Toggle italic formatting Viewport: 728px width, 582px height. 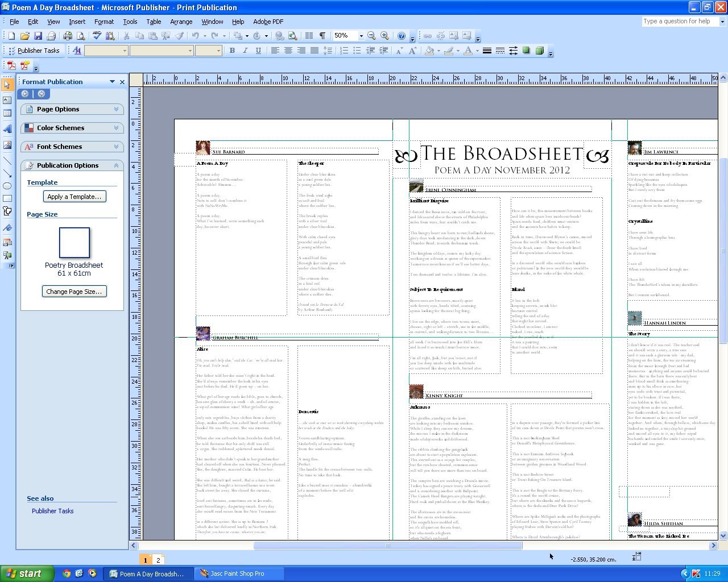pos(245,51)
